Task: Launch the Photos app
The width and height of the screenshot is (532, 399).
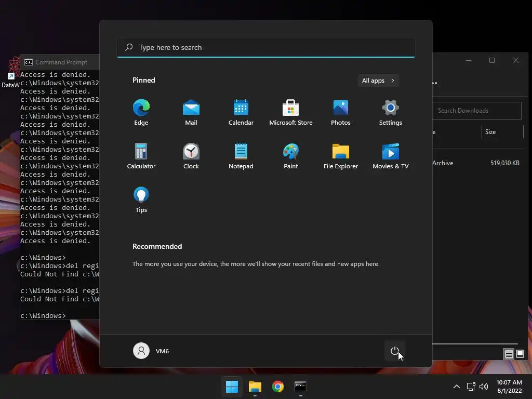Action: click(x=341, y=112)
